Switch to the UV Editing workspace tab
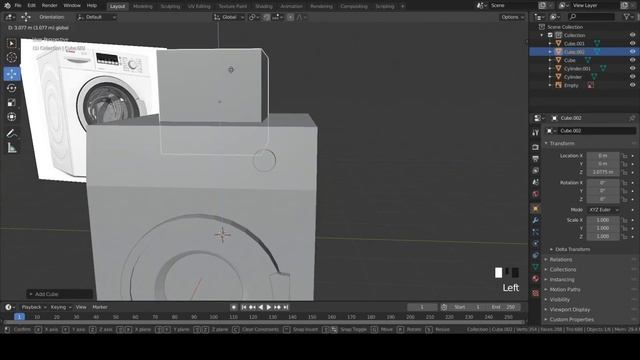 pyautogui.click(x=199, y=6)
